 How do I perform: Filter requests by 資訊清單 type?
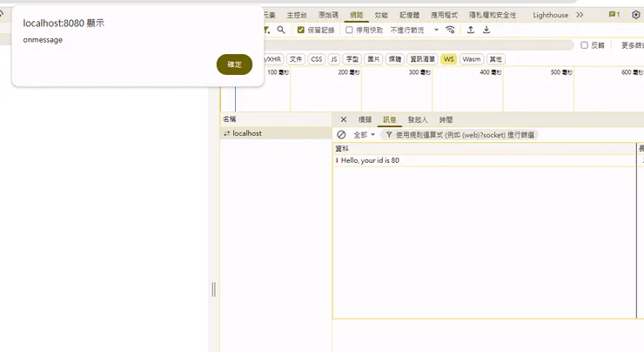(x=423, y=59)
